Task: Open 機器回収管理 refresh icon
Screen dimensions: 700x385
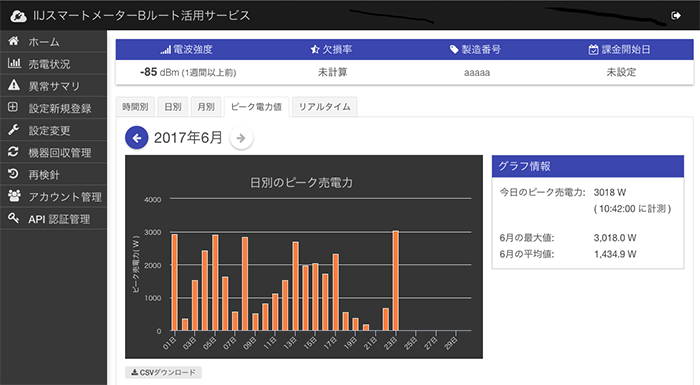Action: [x=13, y=152]
